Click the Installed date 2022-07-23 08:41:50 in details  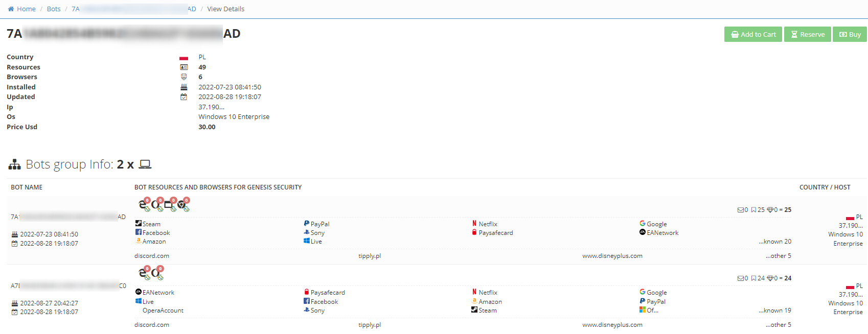coord(230,87)
